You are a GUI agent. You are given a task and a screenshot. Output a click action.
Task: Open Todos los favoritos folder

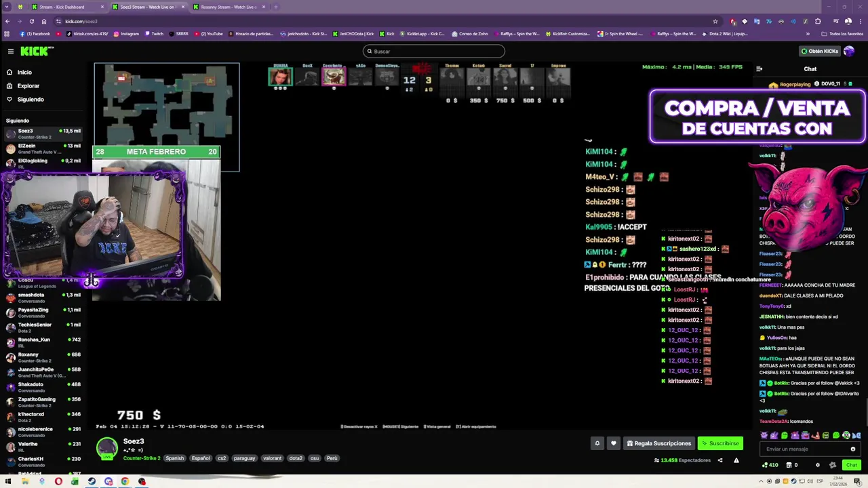[x=842, y=34]
